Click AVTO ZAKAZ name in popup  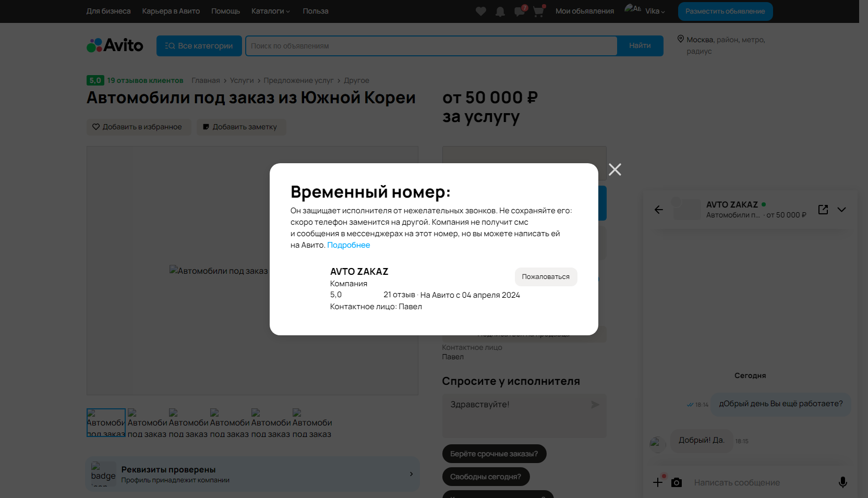359,272
